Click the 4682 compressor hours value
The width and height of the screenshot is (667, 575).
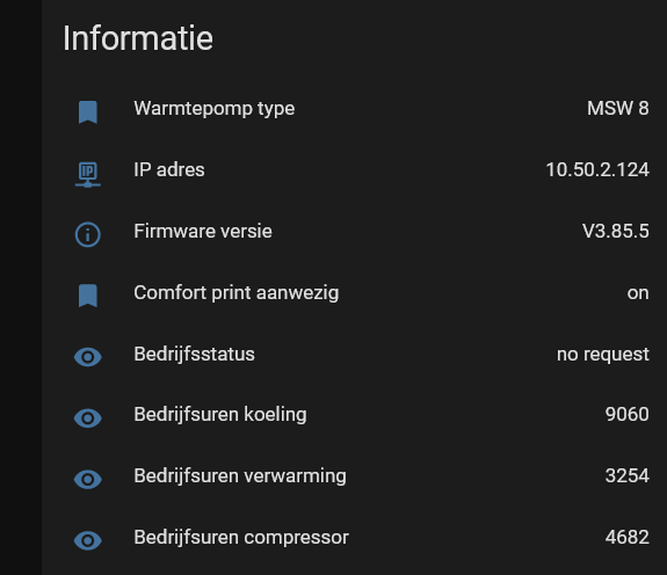tap(627, 537)
